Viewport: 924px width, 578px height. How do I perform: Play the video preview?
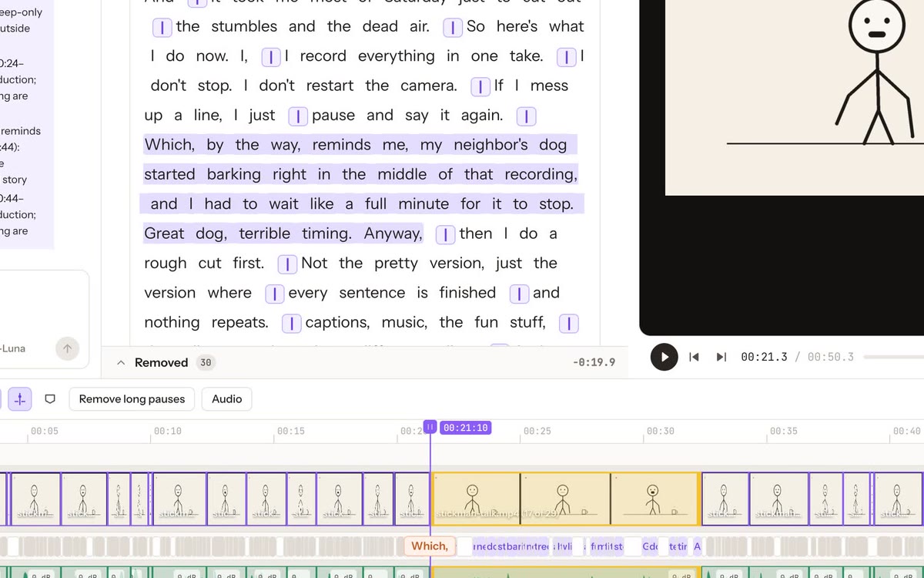point(664,357)
